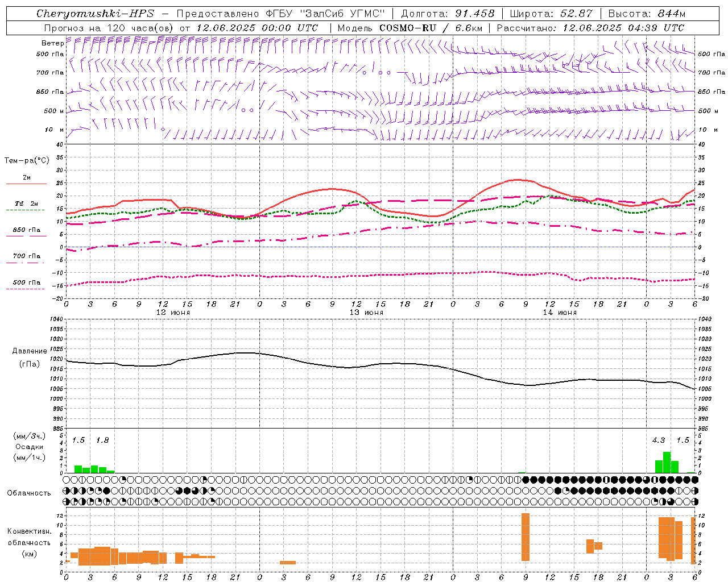
Task: Click the Долгота: 91.458 value
Action: click(448, 14)
